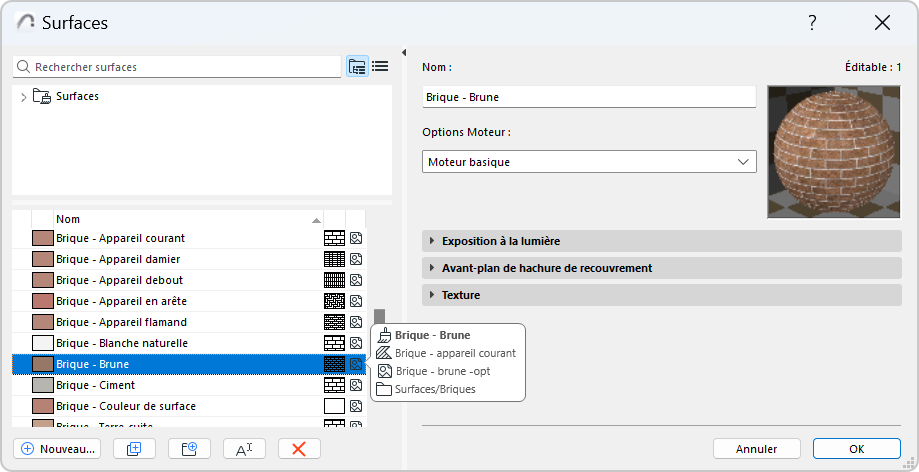
Task: Click color swatch of Brique - Appareil en arête
Action: point(42,301)
